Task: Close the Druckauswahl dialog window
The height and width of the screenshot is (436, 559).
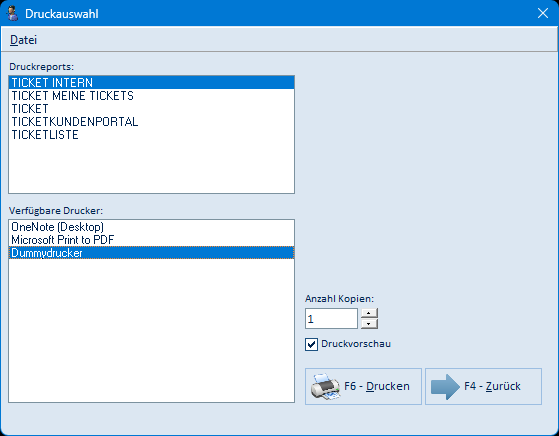Action: [x=543, y=13]
